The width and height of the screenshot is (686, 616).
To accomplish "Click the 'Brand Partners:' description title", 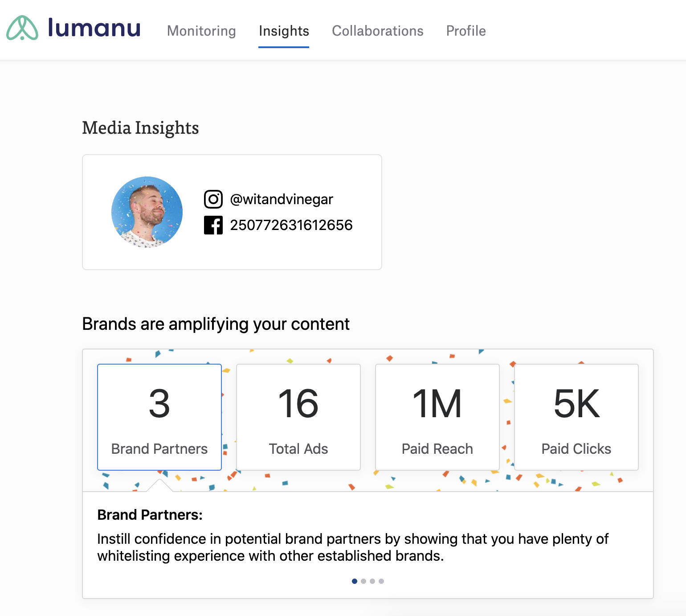I will pos(150,515).
